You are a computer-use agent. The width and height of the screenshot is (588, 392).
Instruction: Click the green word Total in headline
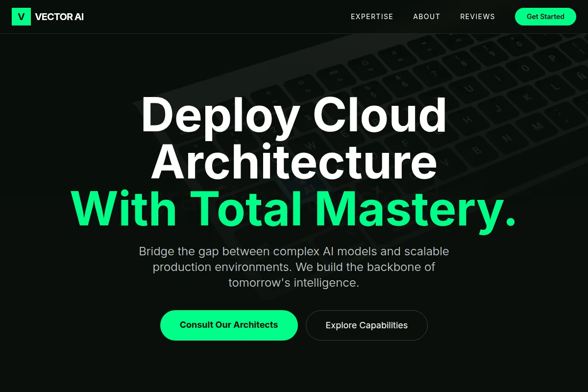[x=246, y=209]
